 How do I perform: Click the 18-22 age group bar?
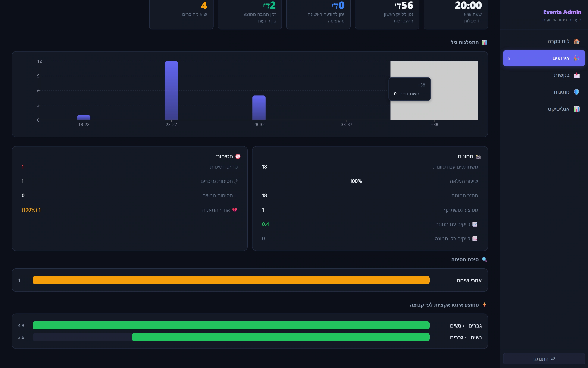coord(84,117)
